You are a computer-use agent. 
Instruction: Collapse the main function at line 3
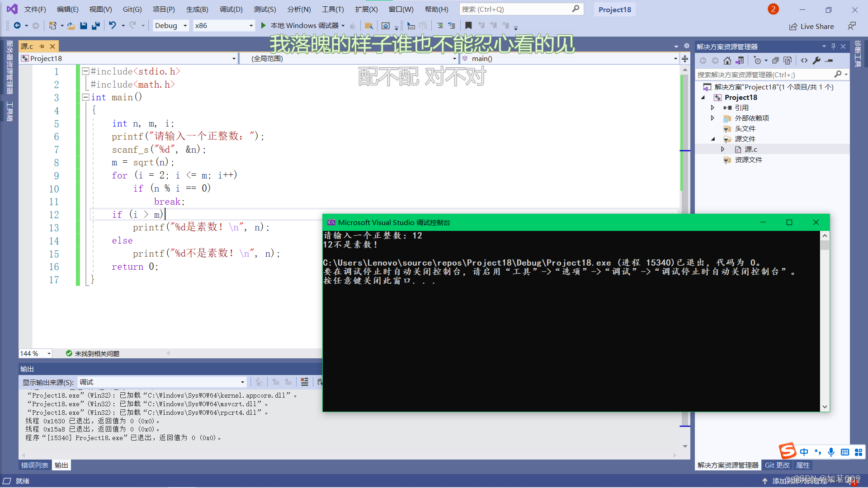pyautogui.click(x=85, y=97)
